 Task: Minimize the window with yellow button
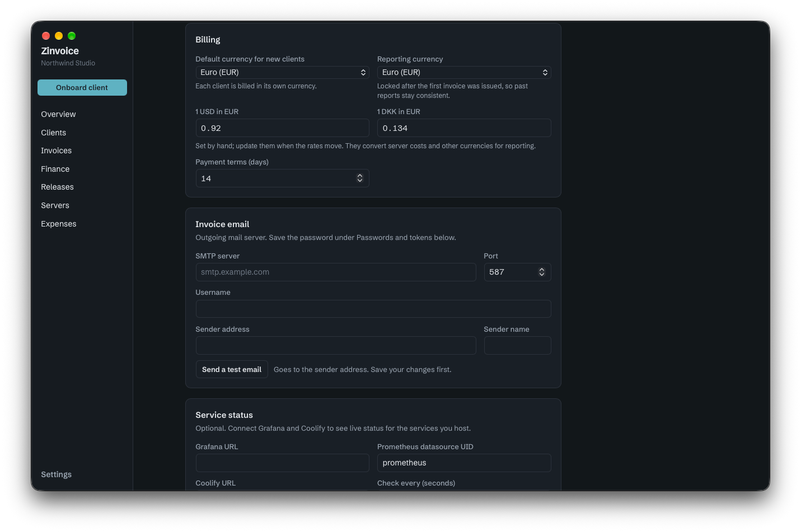click(59, 36)
